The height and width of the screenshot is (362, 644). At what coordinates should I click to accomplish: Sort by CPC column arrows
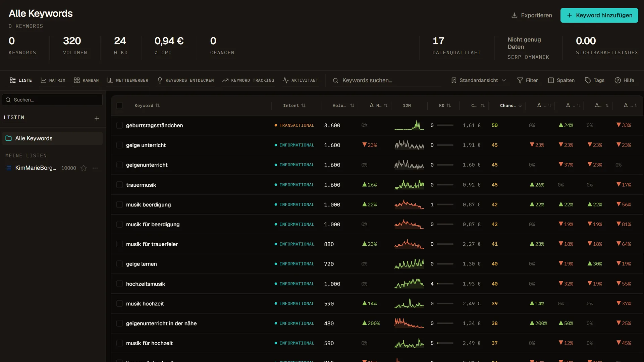[x=483, y=106]
